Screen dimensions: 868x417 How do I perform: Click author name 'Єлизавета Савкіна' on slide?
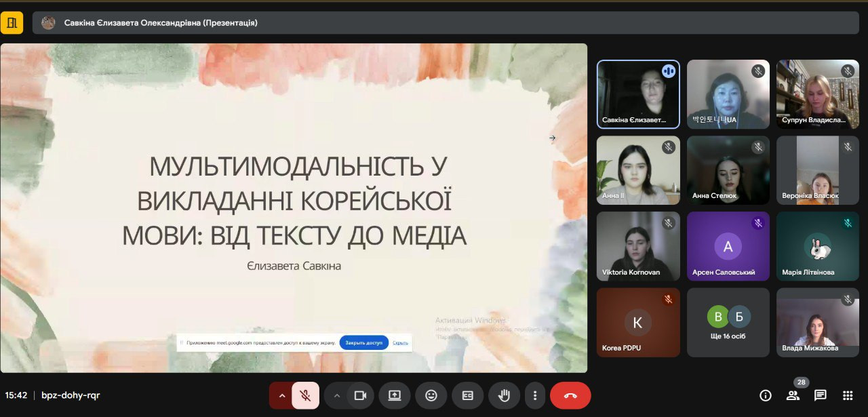[x=294, y=266]
